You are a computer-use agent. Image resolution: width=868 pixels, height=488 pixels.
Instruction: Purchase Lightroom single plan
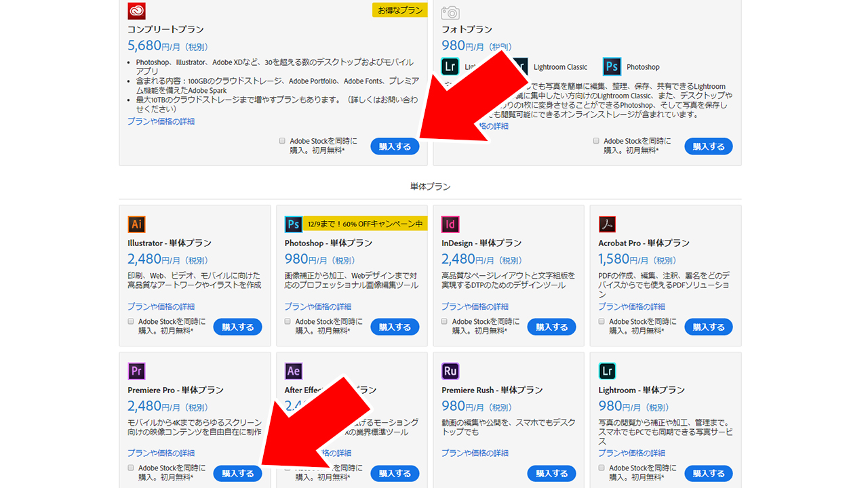(709, 473)
